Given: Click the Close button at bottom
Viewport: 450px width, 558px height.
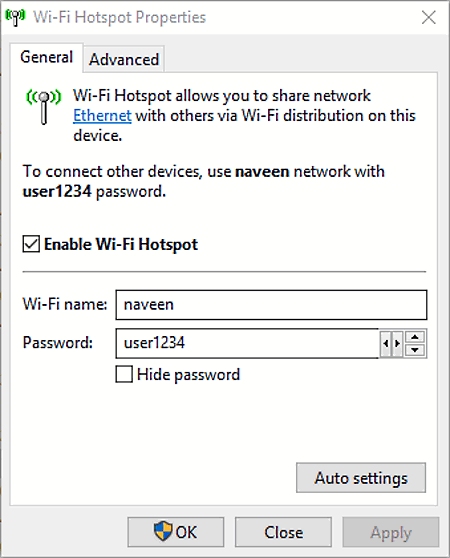Looking at the screenshot, I should click(x=283, y=532).
